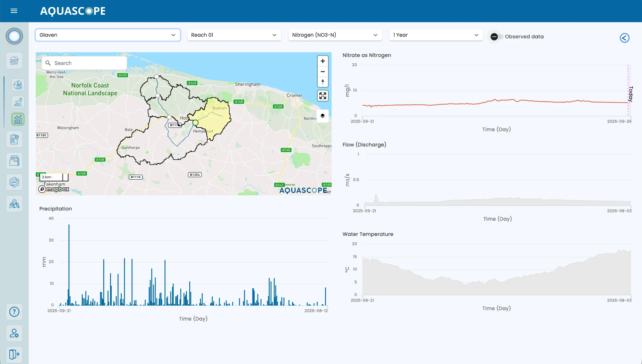Image resolution: width=642 pixels, height=364 pixels.
Task: Zoom out the map with minus button
Action: (323, 71)
